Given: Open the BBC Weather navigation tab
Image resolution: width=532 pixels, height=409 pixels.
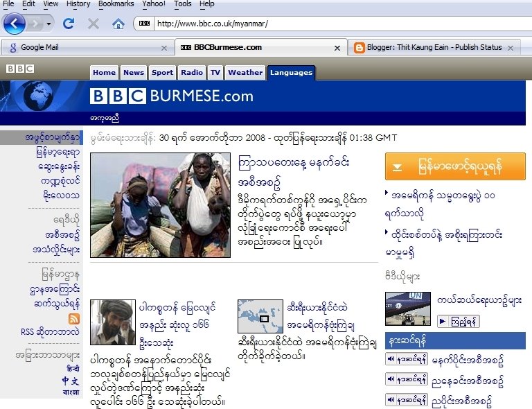Looking at the screenshot, I should point(245,72).
